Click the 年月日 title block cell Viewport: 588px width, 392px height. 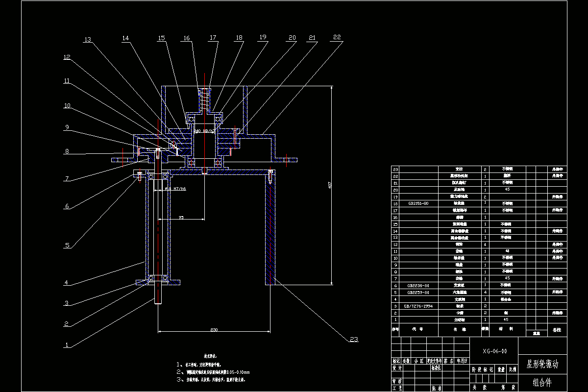(x=461, y=361)
